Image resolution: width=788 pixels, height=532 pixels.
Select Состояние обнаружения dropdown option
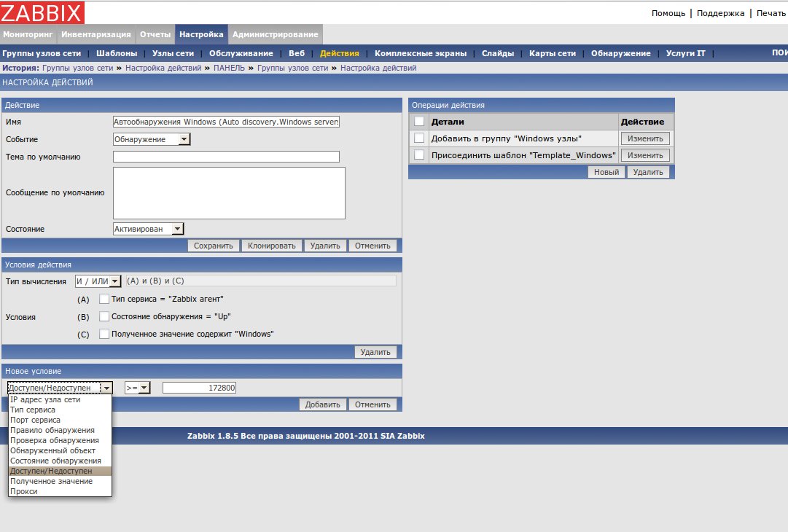(60, 461)
